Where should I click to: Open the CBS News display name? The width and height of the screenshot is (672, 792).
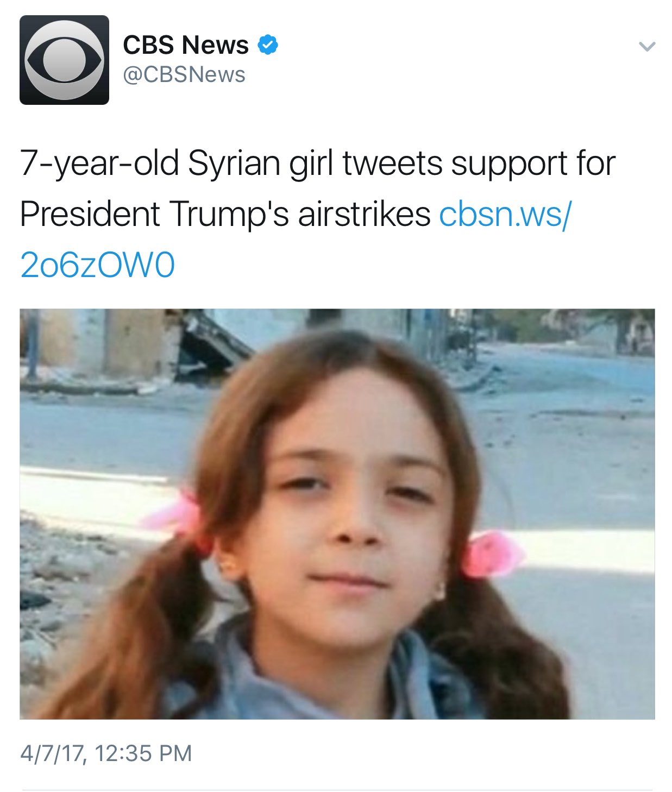point(186,45)
